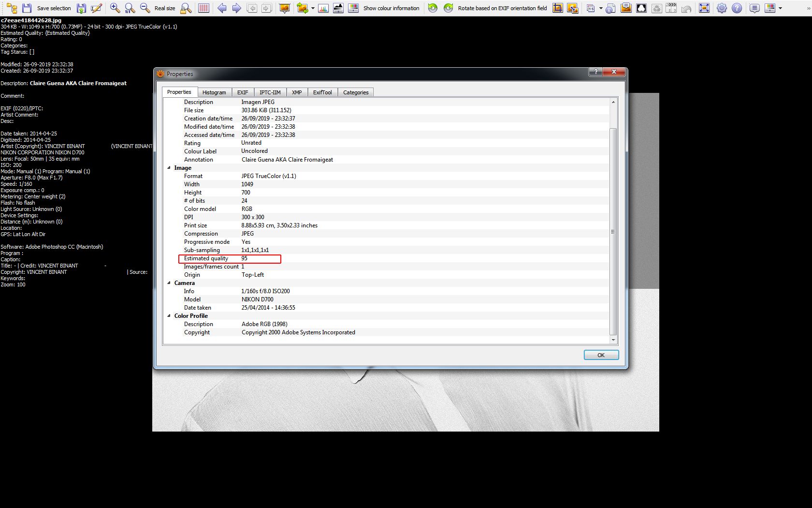Click the OK button
Image resolution: width=812 pixels, height=508 pixels.
601,355
